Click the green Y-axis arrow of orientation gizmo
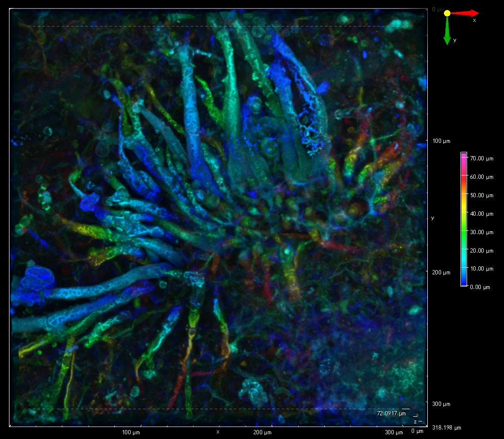This screenshot has height=439, width=504. [x=447, y=33]
